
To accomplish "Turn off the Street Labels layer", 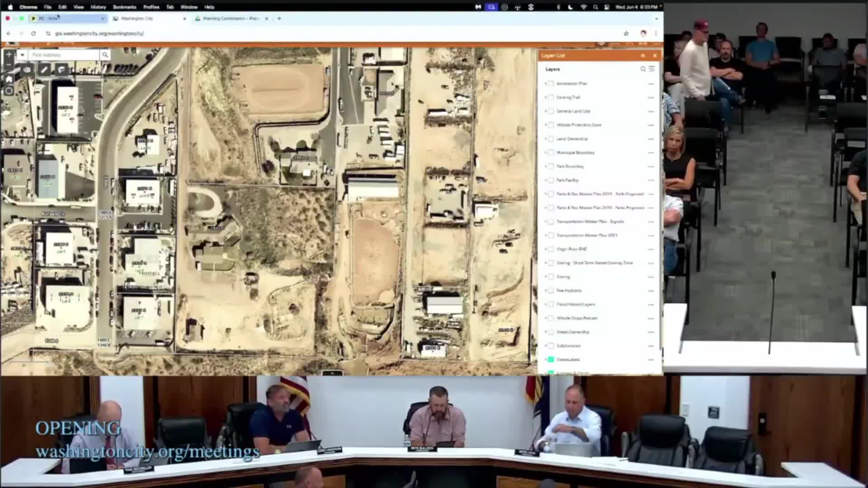I will point(551,360).
